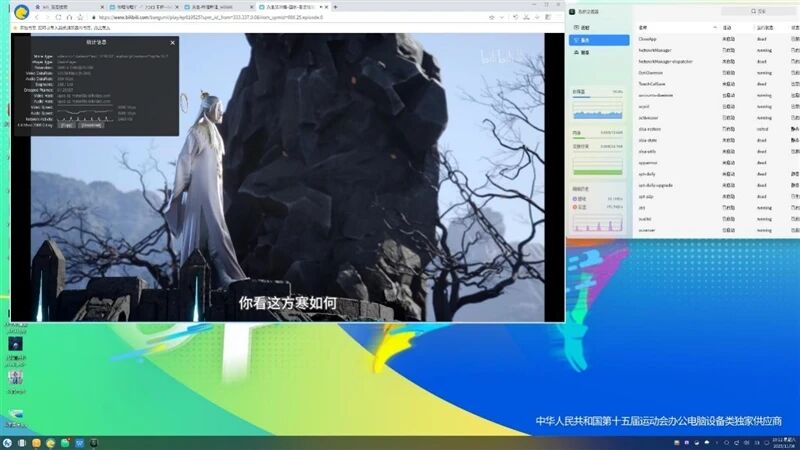The image size is (800, 450).
Task: Reload the bilibili page
Action: point(57,17)
